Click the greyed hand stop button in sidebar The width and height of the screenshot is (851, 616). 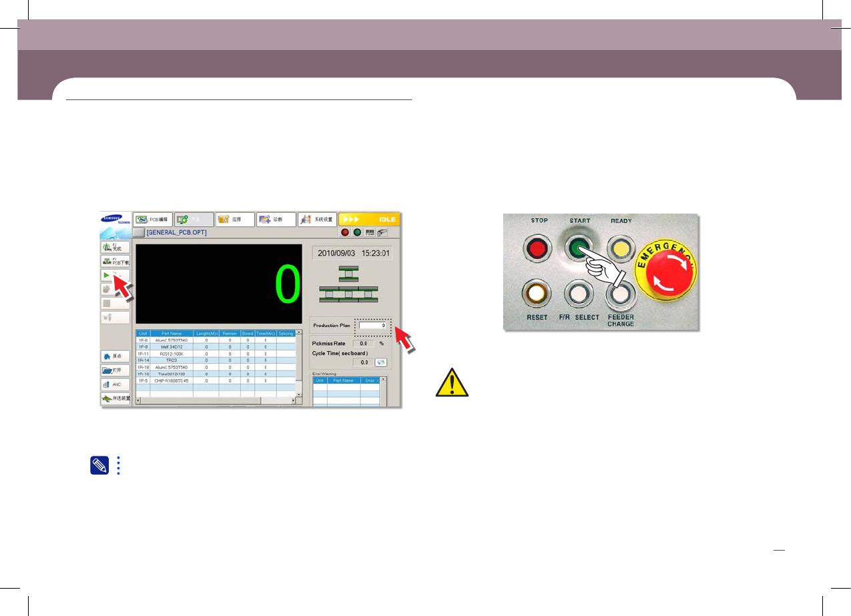pos(115,289)
